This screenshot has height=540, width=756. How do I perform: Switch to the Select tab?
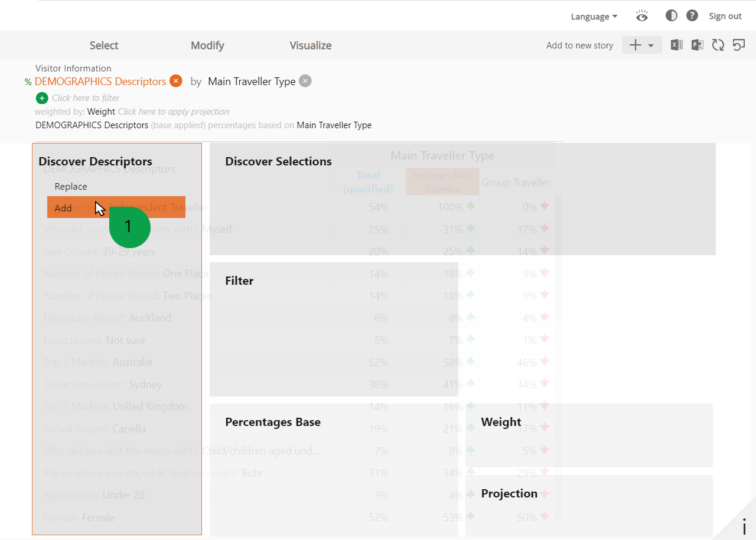(104, 45)
